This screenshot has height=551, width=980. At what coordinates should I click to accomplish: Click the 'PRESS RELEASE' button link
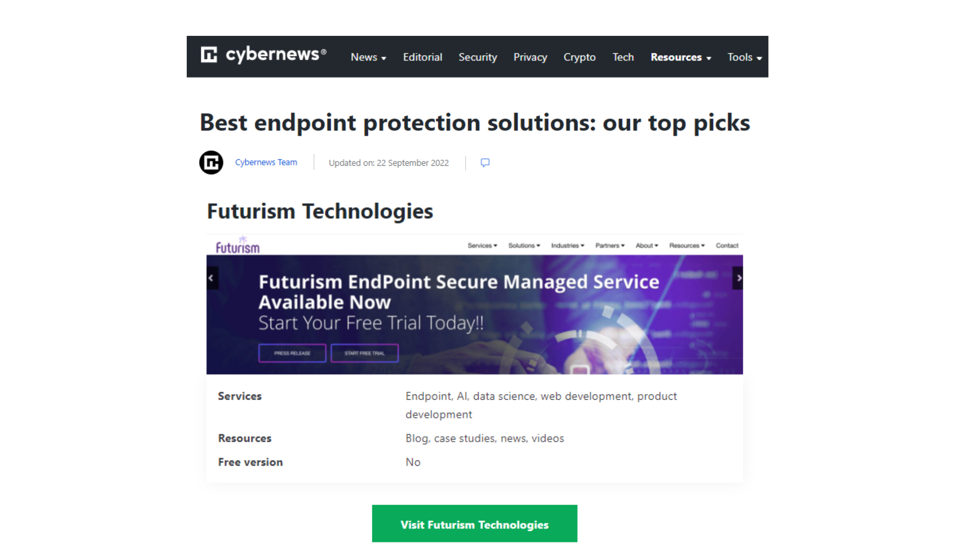(293, 352)
